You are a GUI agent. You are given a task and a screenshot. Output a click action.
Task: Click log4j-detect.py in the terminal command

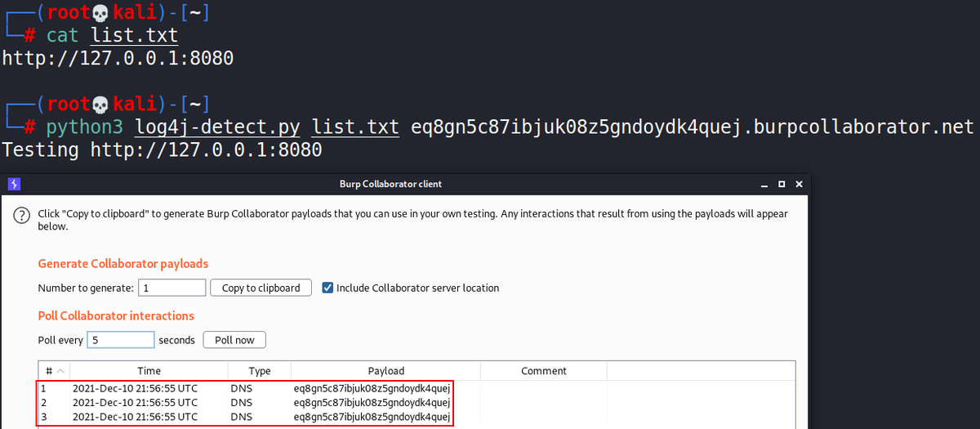click(218, 127)
